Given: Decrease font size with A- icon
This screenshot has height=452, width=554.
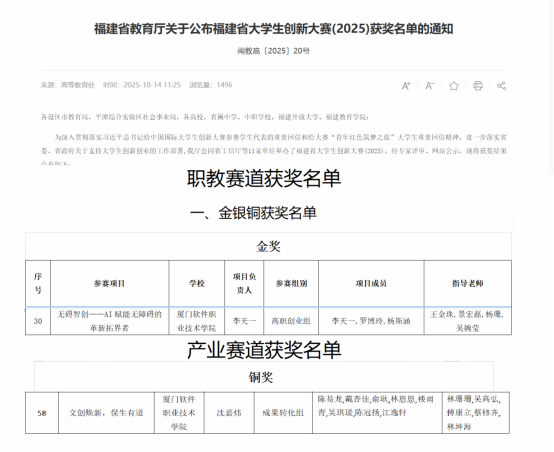Looking at the screenshot, I should [430, 86].
